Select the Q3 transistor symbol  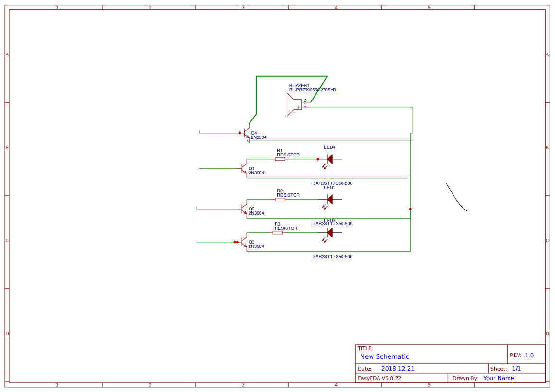point(243,242)
